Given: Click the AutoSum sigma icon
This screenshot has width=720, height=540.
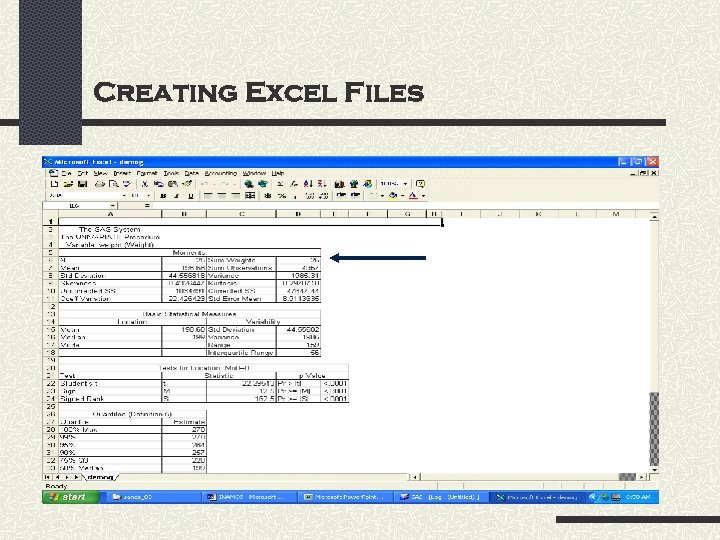Looking at the screenshot, I should (x=280, y=184).
